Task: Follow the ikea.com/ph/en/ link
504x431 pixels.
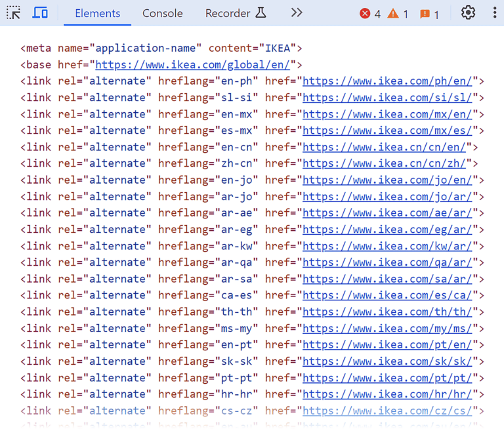Action: point(390,81)
